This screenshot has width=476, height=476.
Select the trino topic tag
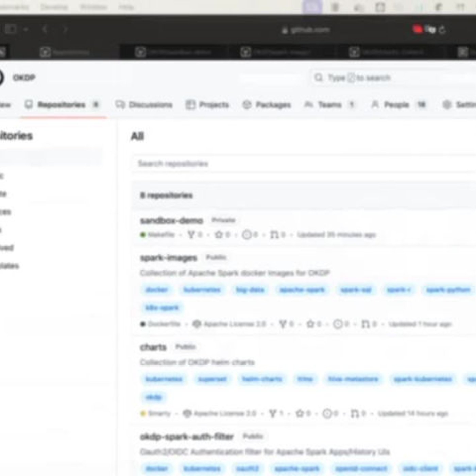[x=305, y=379]
